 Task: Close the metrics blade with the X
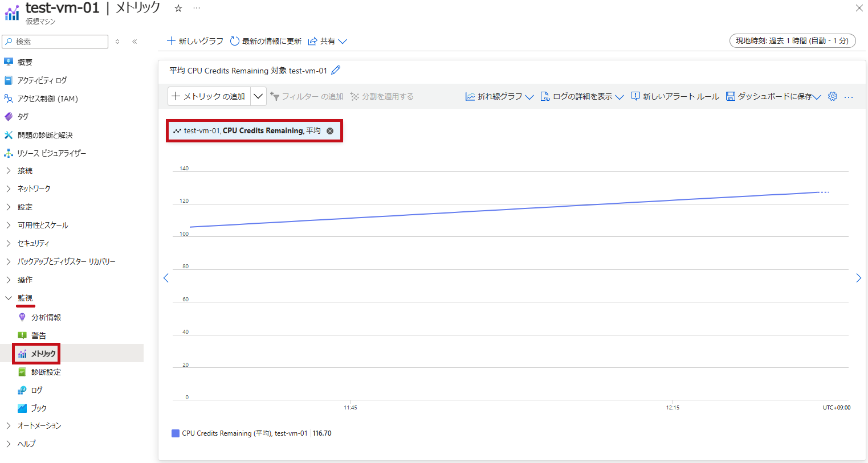[x=859, y=8]
